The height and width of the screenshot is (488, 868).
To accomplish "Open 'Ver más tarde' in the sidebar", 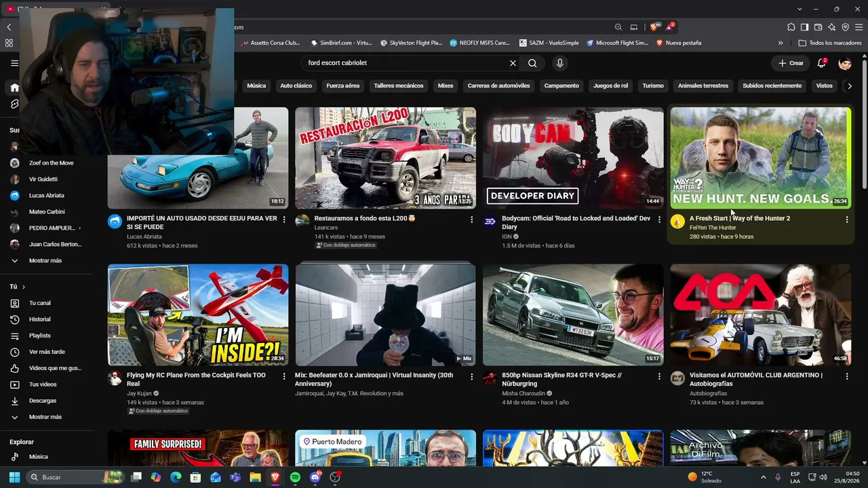I will [x=46, y=352].
